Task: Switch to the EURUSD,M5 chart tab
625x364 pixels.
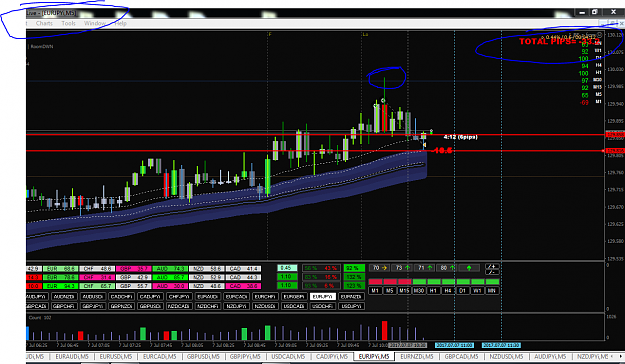Action: 116,356
